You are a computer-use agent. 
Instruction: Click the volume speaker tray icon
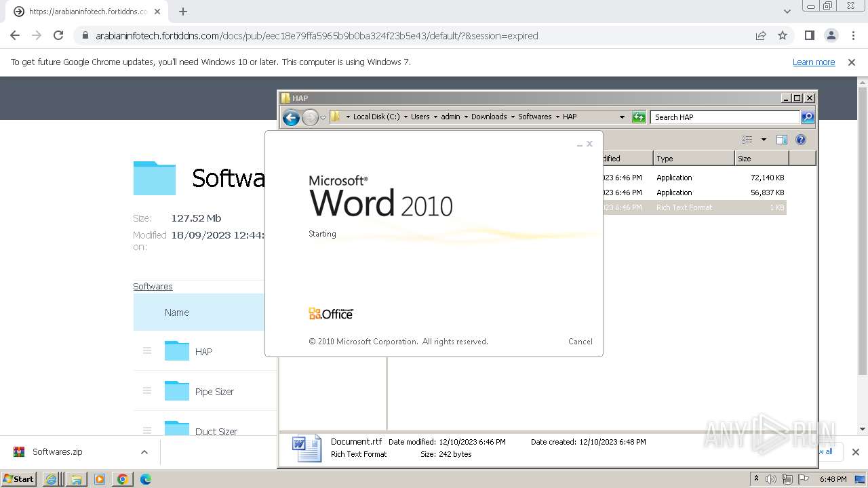tap(771, 479)
